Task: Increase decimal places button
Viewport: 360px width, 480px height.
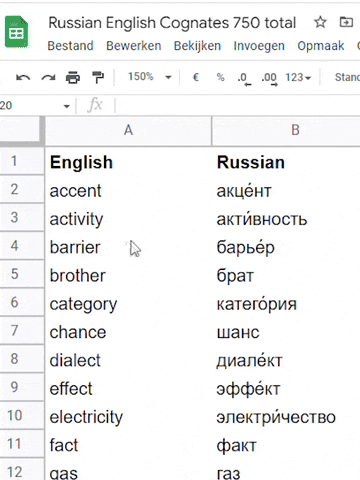Action: 269,79
